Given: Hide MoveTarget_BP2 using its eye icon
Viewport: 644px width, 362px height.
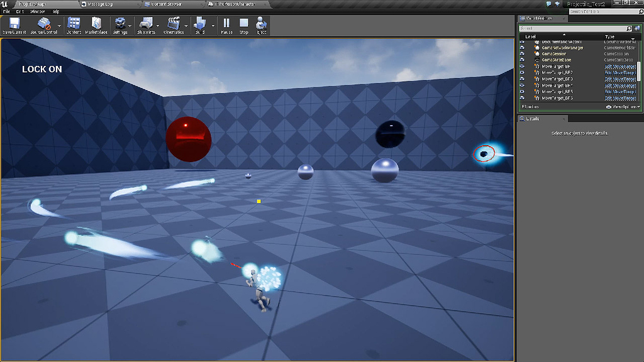Looking at the screenshot, I should tap(521, 73).
